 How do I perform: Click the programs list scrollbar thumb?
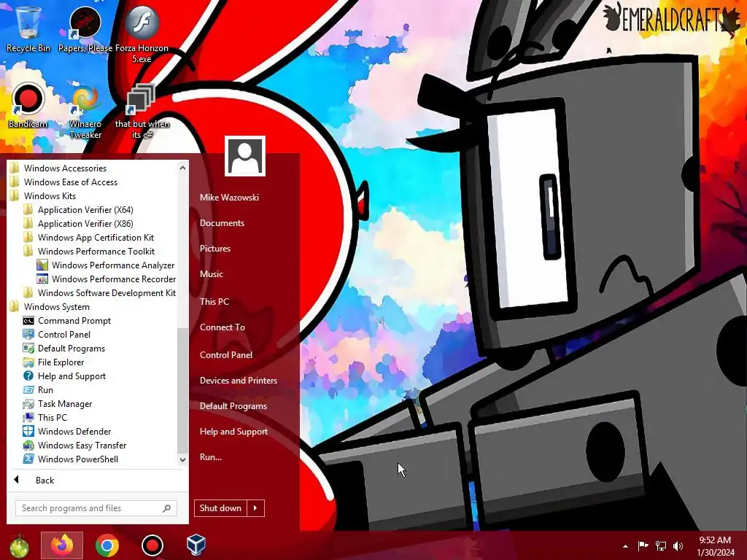[182, 390]
